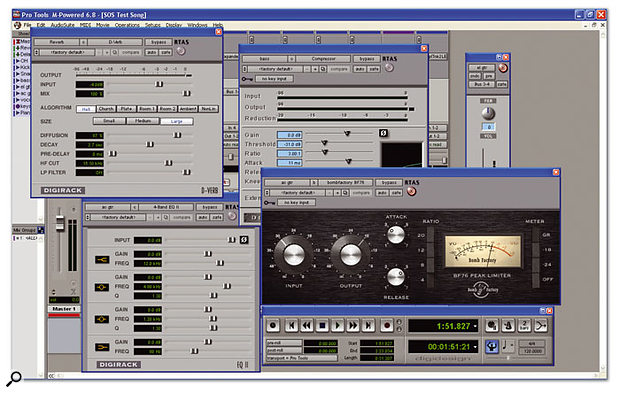
Task: Click the upper peak filter icon in EQ II
Action: coord(102,287)
